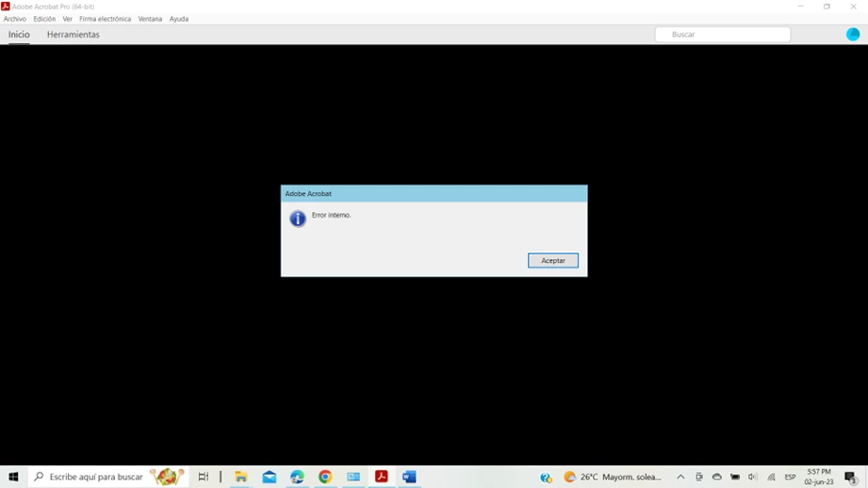
Task: Open the Mail app on the taskbar
Action: [269, 477]
